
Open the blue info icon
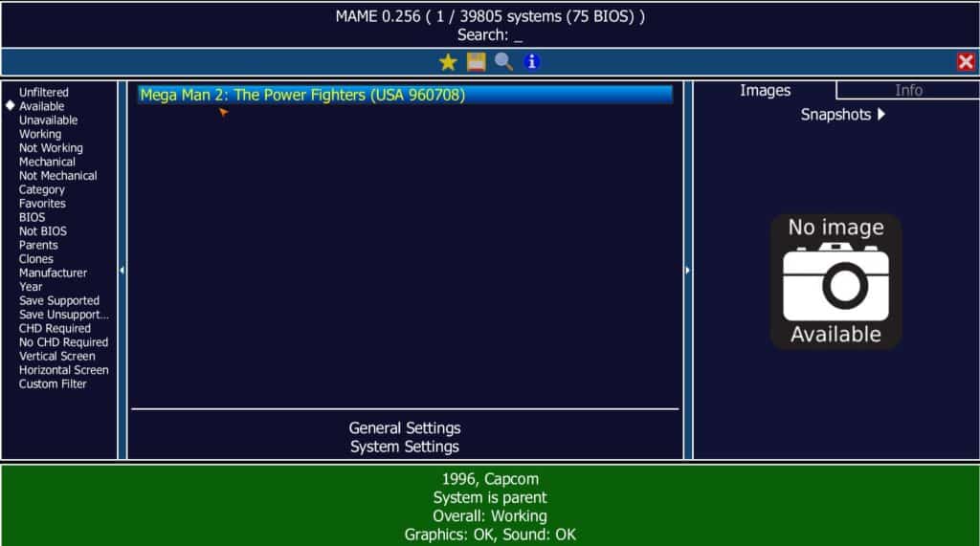tap(531, 62)
